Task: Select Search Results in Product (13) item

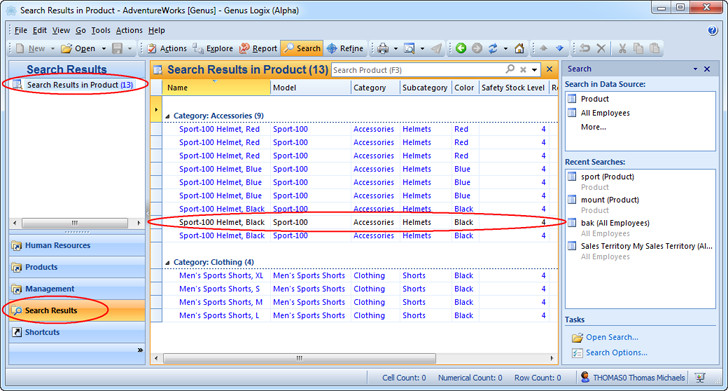Action: [74, 85]
